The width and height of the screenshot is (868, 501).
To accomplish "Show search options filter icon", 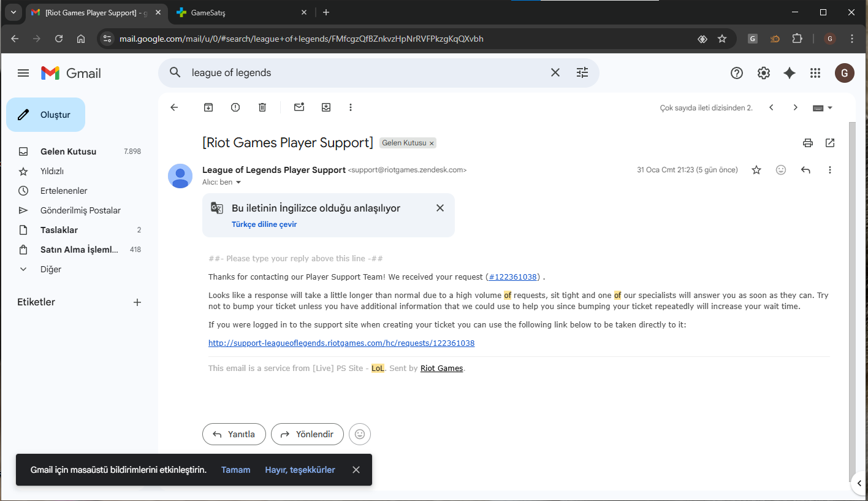I will 582,72.
